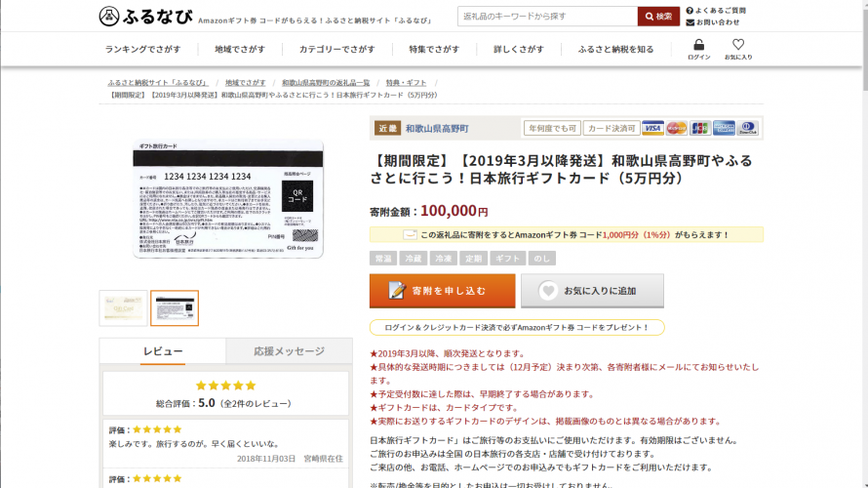The width and height of the screenshot is (868, 488).
Task: Click the main gift card product image
Action: click(228, 199)
